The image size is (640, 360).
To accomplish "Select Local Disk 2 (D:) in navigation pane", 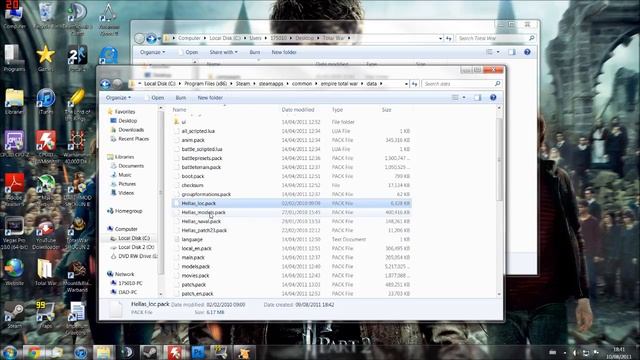I will (x=136, y=247).
